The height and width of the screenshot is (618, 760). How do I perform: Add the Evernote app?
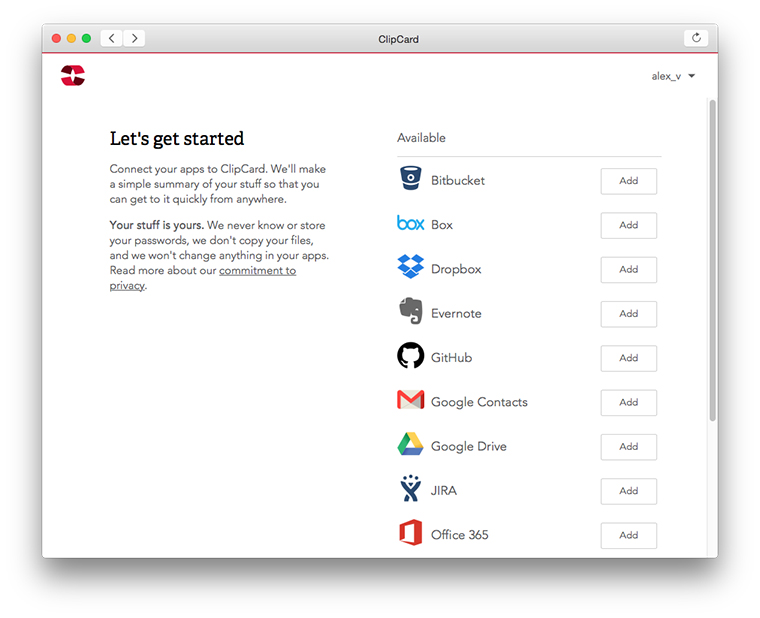pyautogui.click(x=629, y=314)
